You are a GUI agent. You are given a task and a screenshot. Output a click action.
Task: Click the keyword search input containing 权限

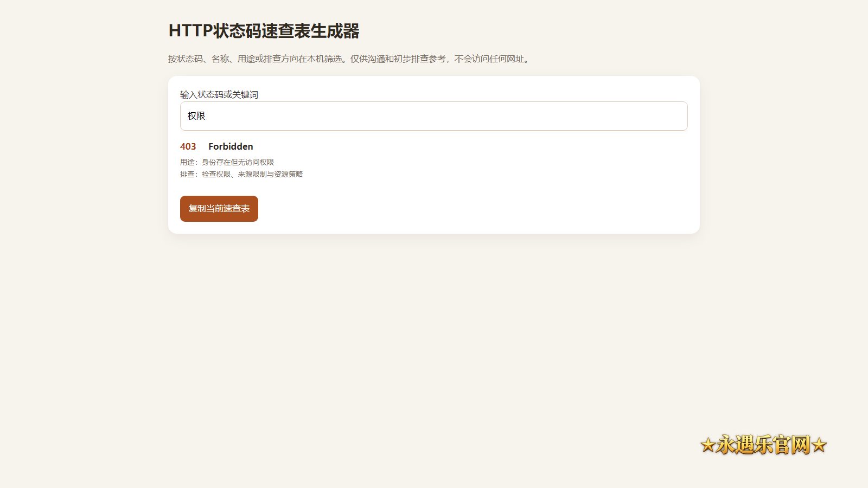tap(433, 116)
